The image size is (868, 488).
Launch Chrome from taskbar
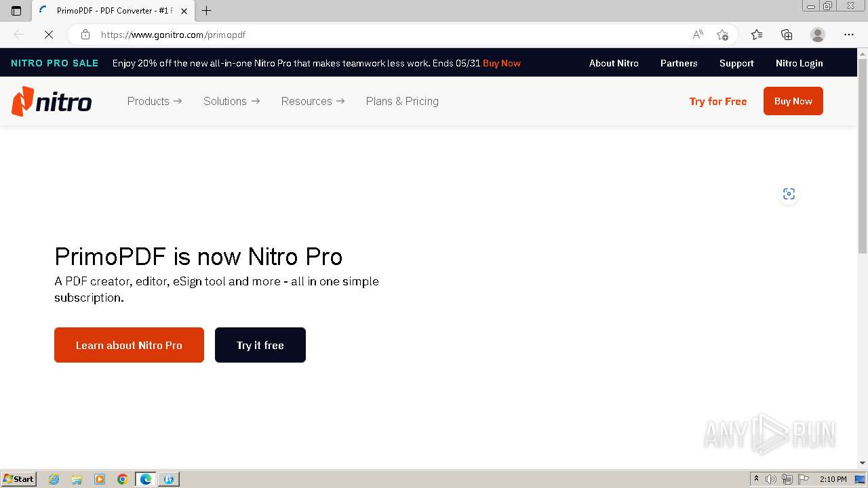(x=123, y=479)
